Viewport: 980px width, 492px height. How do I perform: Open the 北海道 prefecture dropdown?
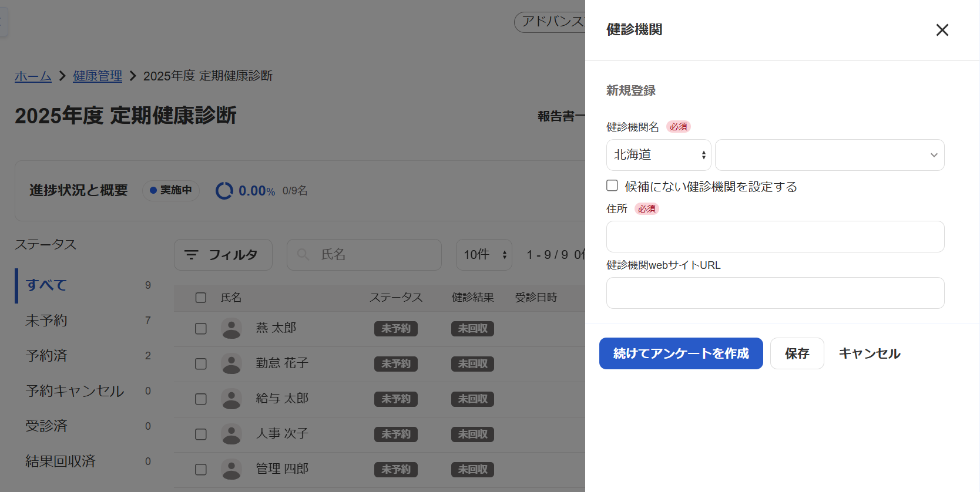(x=659, y=155)
